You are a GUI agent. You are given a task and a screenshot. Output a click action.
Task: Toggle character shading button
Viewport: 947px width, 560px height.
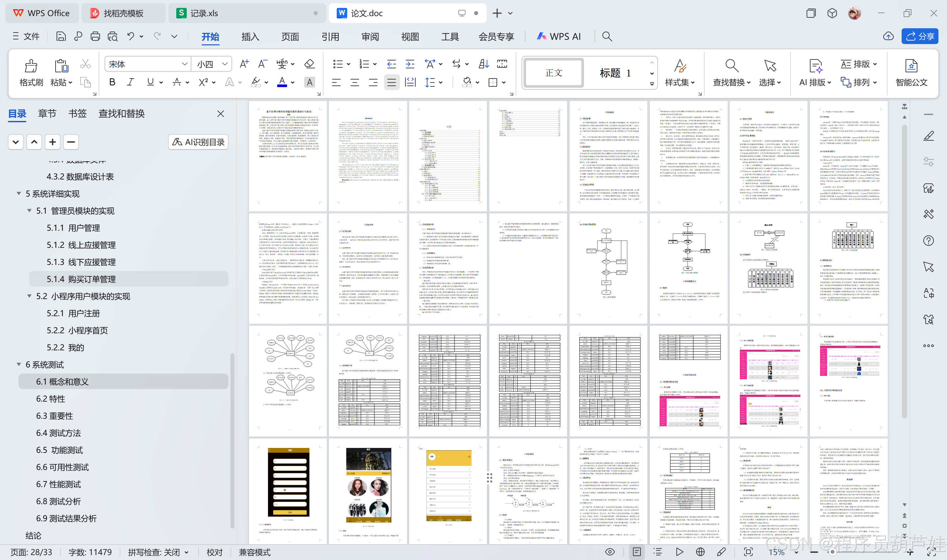point(309,82)
